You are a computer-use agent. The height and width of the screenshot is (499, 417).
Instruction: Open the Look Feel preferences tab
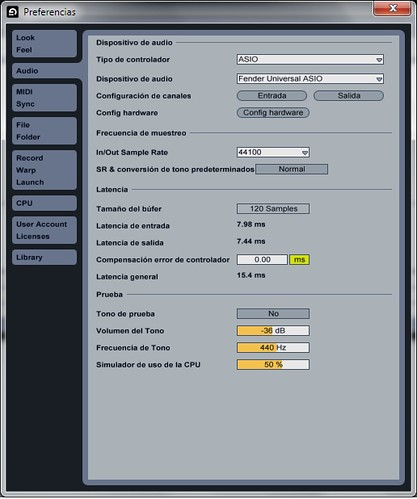coord(44,44)
